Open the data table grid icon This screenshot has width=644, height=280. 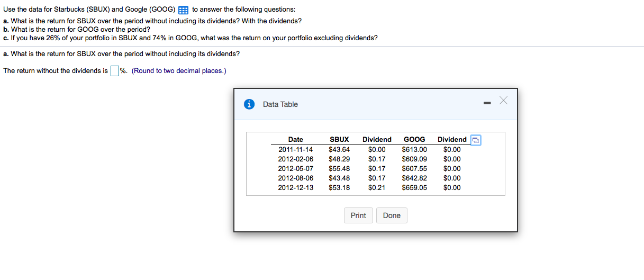[183, 10]
